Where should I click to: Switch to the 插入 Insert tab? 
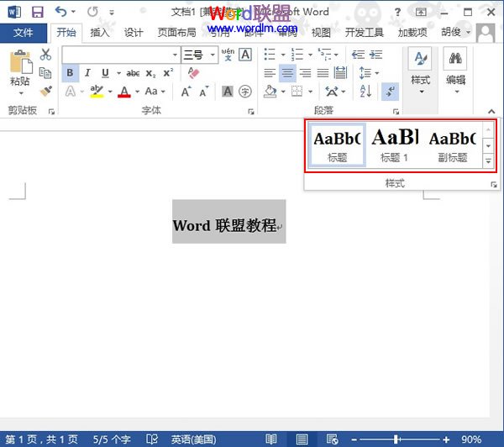tap(100, 33)
